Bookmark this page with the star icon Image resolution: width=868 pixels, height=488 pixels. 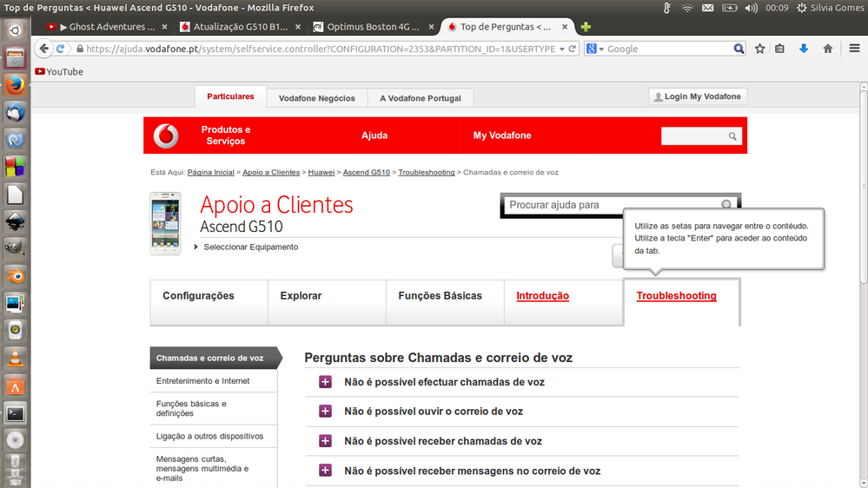(x=759, y=49)
